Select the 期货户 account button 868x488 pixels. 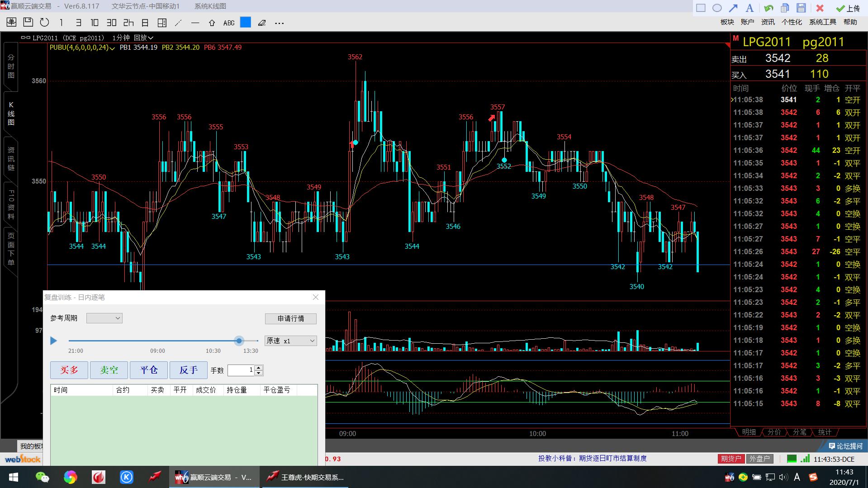[x=730, y=459]
